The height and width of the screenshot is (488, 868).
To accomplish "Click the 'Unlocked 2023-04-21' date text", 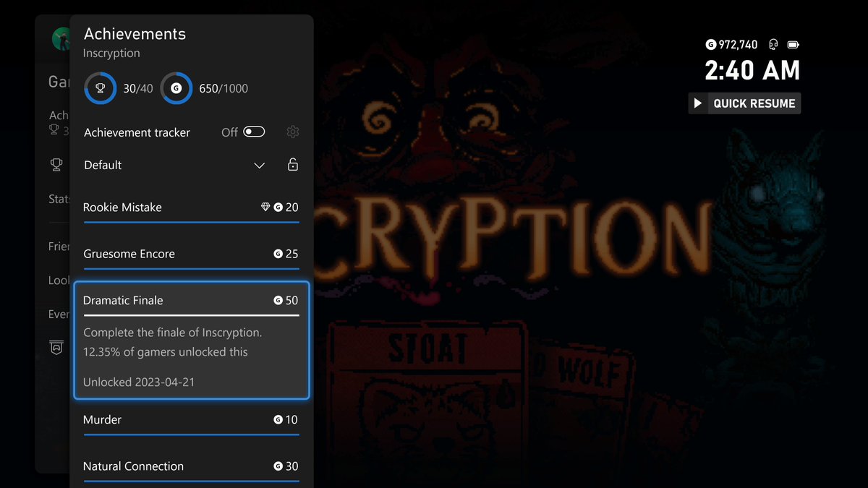I will (x=139, y=382).
